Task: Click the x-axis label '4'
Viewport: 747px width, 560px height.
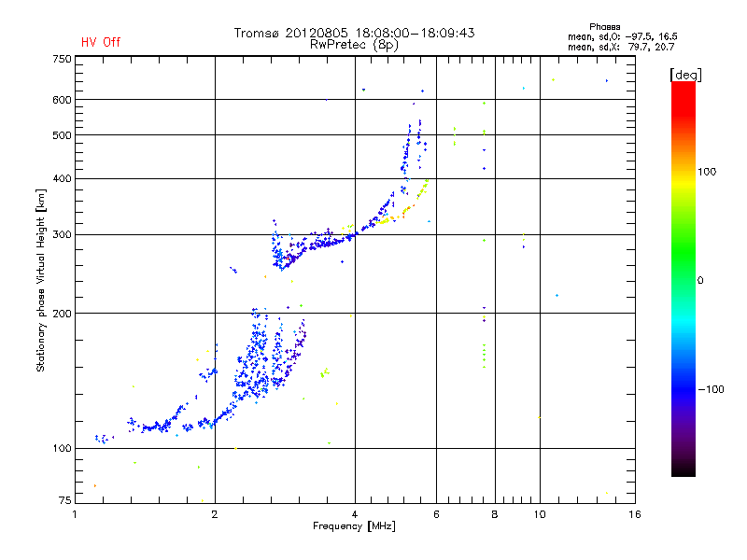Action: point(355,514)
